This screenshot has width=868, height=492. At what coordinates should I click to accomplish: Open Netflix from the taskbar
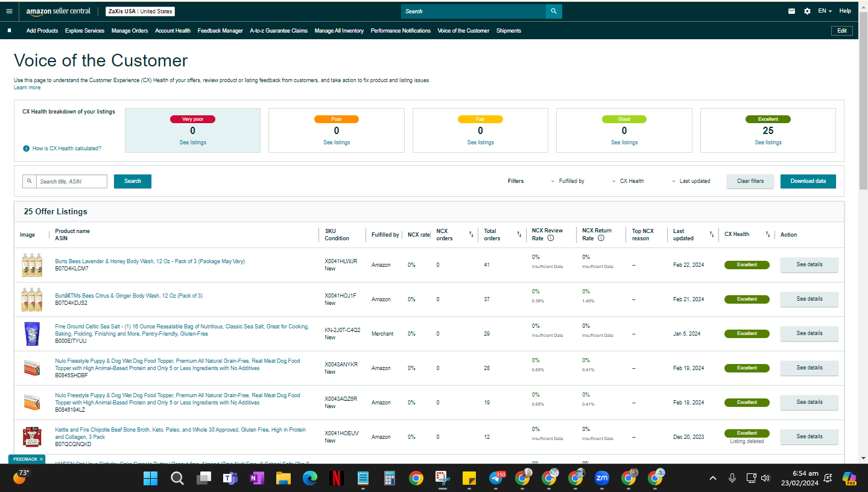point(336,478)
